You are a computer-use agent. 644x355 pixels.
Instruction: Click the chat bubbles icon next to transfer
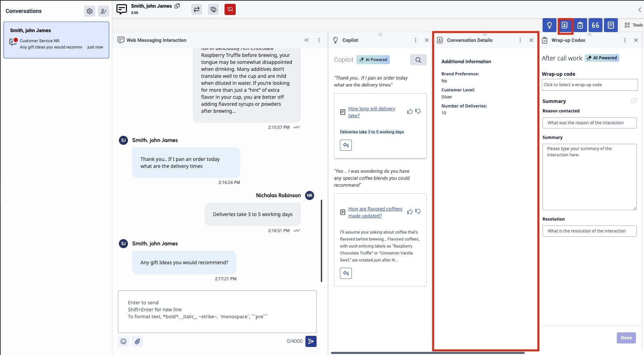213,9
